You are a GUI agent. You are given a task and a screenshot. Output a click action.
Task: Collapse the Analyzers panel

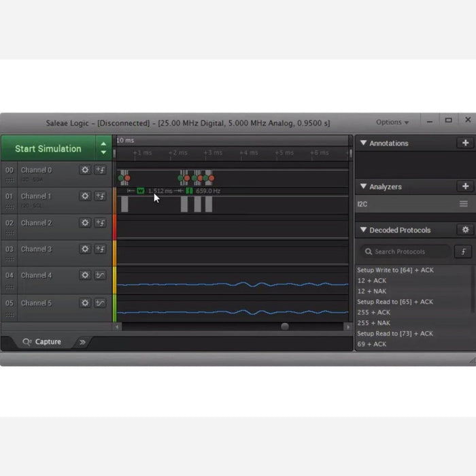(364, 186)
